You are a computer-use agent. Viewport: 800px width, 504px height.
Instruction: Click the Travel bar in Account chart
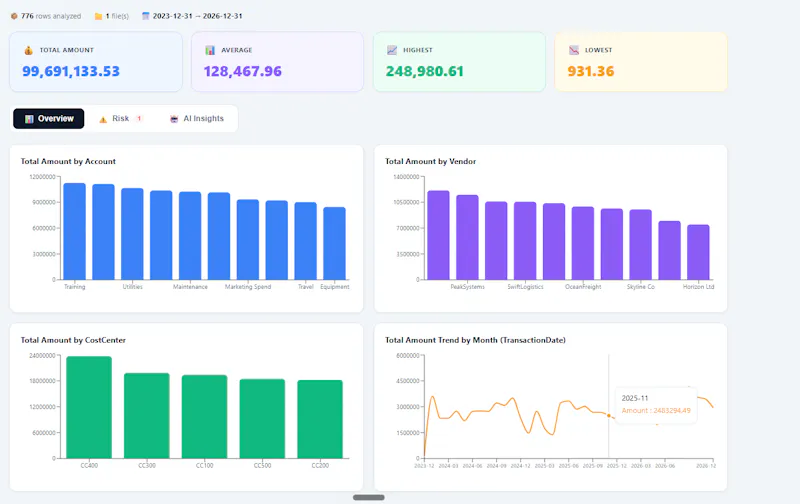pos(306,241)
